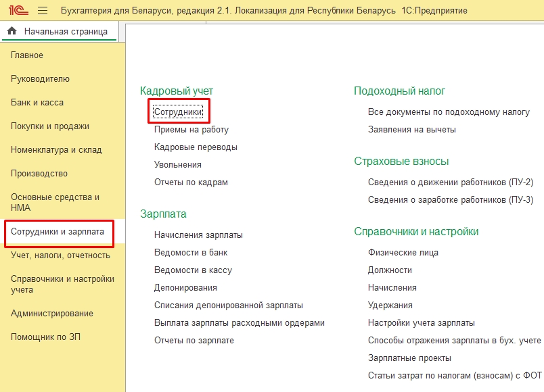Open Списания депонированной зарплаты link

pos(229,305)
